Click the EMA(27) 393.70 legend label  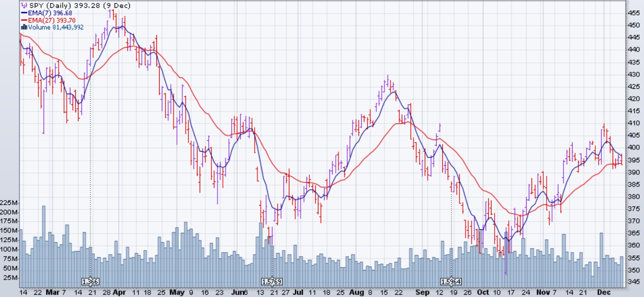[51, 20]
